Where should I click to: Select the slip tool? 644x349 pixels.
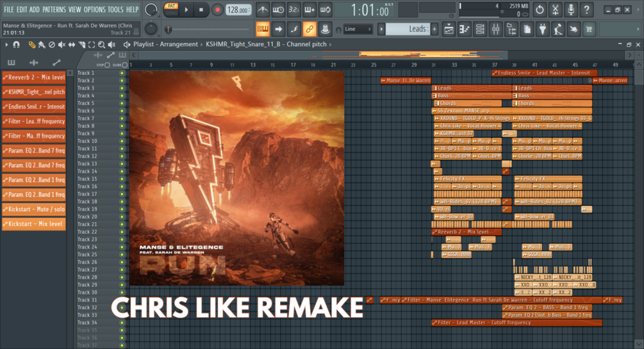[72, 44]
